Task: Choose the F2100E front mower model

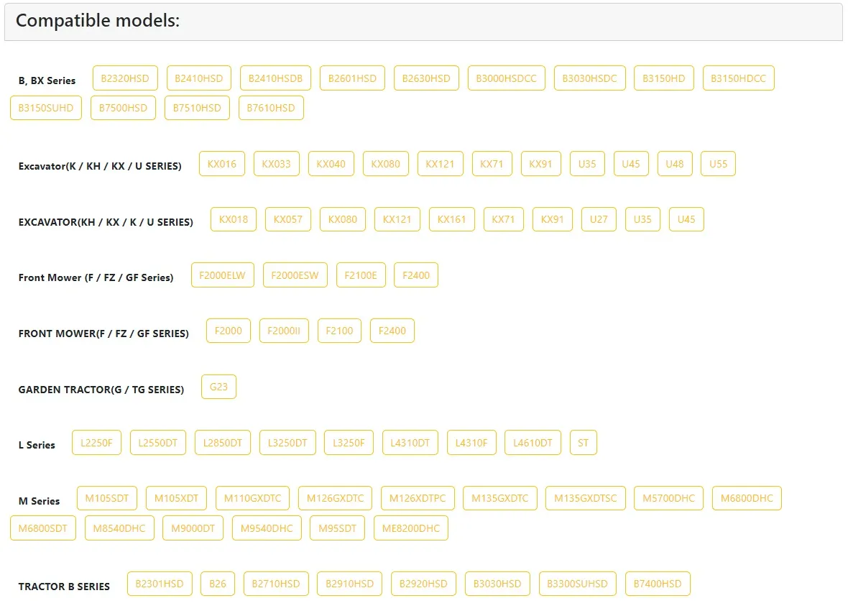Action: point(361,275)
